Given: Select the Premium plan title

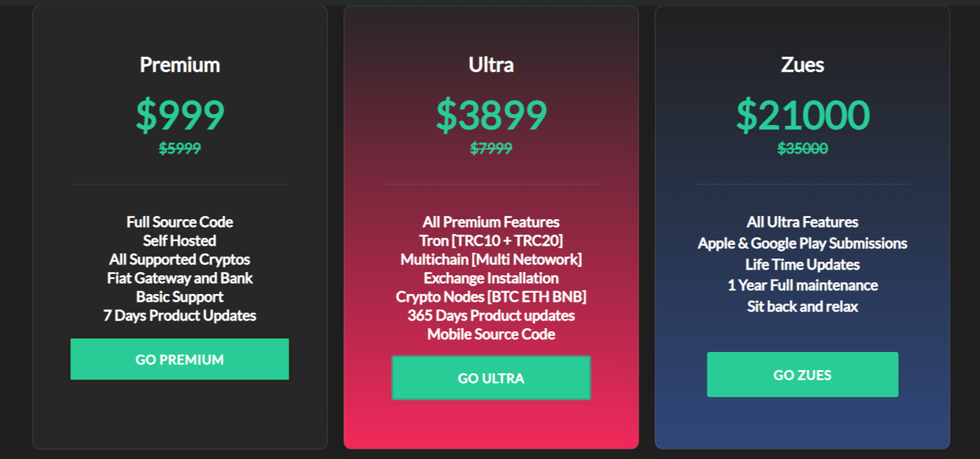Looking at the screenshot, I should (x=180, y=64).
